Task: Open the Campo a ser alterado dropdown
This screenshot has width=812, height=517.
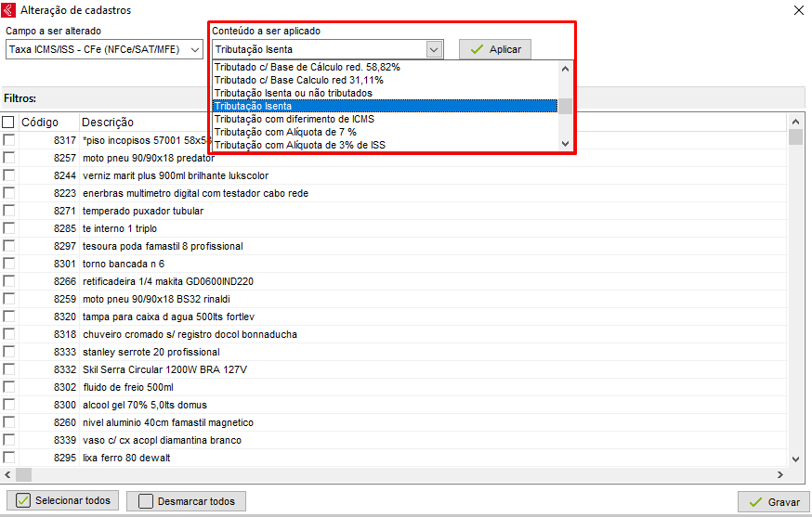Action: click(x=195, y=49)
